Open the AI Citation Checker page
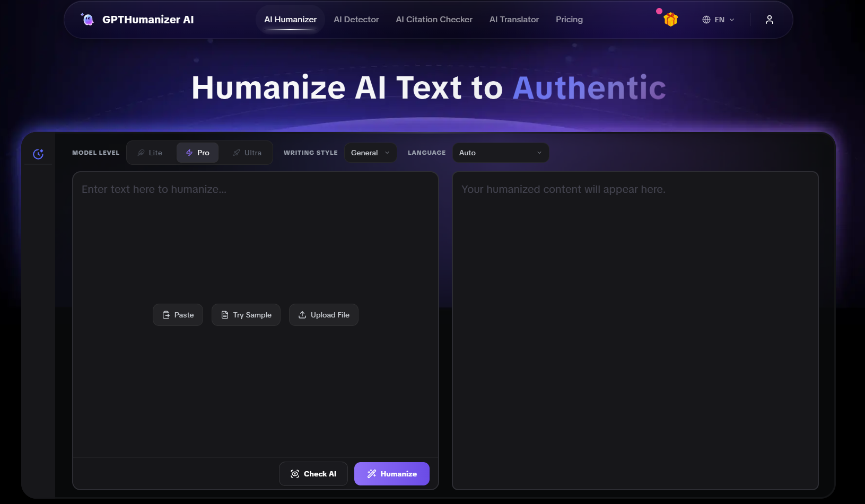The height and width of the screenshot is (504, 865). [434, 19]
